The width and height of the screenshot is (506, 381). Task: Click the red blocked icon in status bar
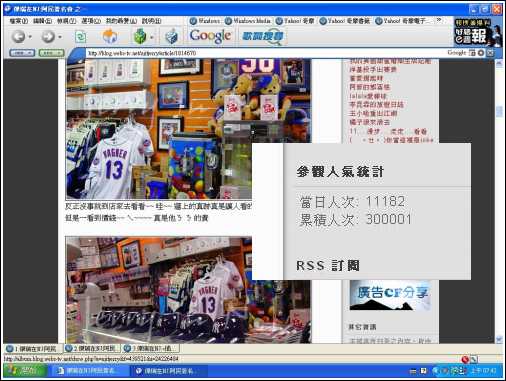tap(465, 359)
